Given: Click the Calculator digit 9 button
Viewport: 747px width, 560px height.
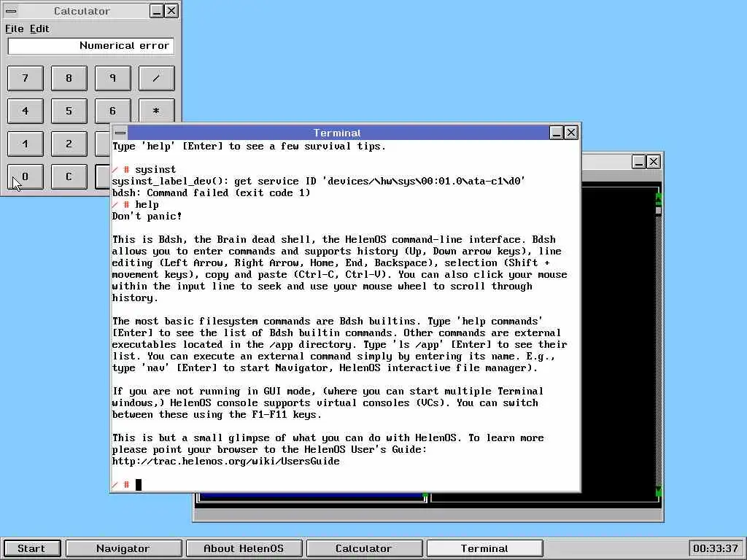Looking at the screenshot, I should pyautogui.click(x=113, y=78).
